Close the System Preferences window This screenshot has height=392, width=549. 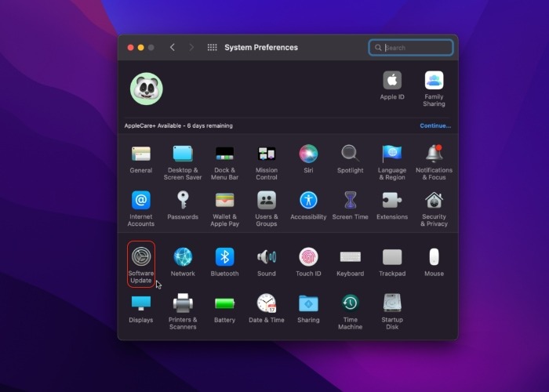pyautogui.click(x=131, y=48)
